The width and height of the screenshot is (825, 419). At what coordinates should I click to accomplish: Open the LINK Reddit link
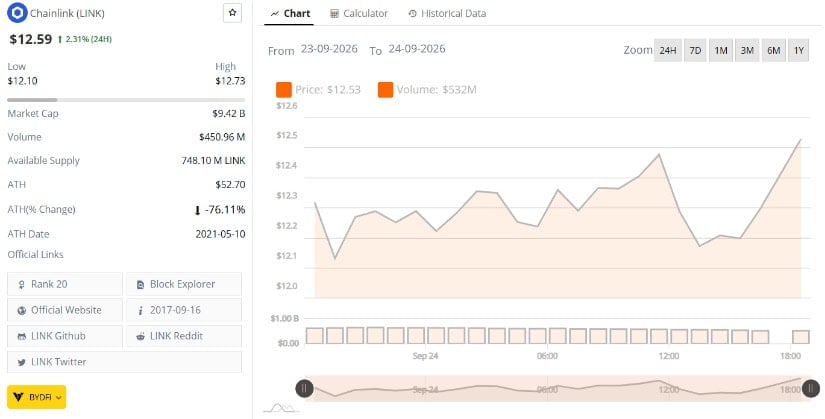coord(184,336)
